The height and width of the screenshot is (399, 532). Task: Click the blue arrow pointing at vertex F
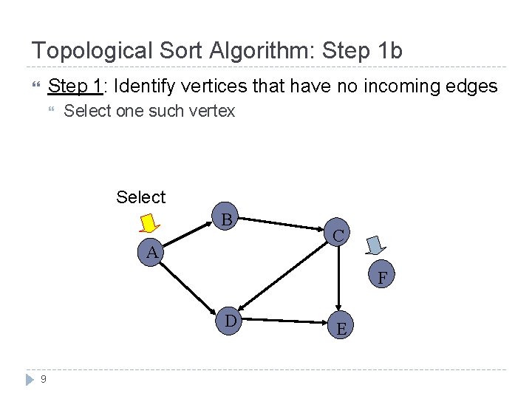point(376,245)
